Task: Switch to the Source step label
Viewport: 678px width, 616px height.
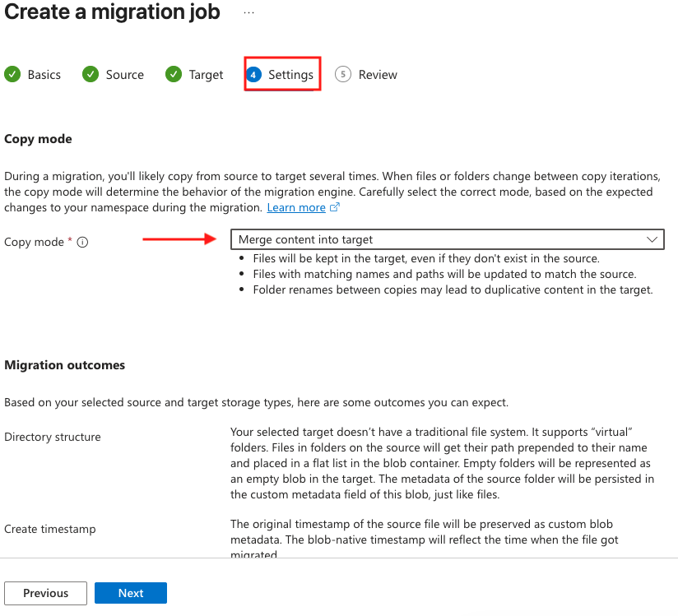Action: pyautogui.click(x=125, y=75)
